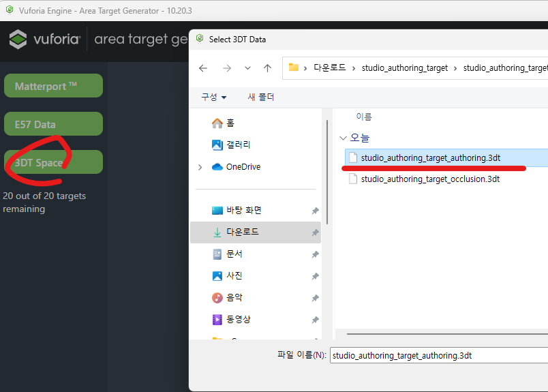Screen dimensions: 548x392
Task: Select studio_authoring_target_occlusion.3dt file
Action: (x=446, y=179)
